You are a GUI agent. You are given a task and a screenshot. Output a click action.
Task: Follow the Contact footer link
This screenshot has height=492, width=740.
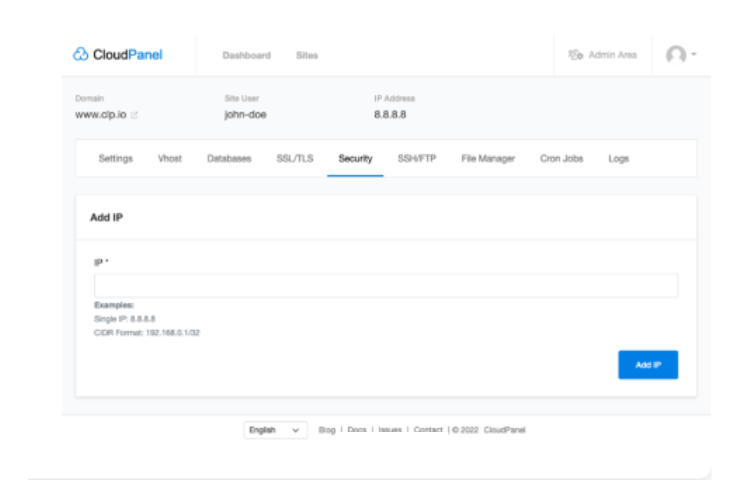[428, 430]
